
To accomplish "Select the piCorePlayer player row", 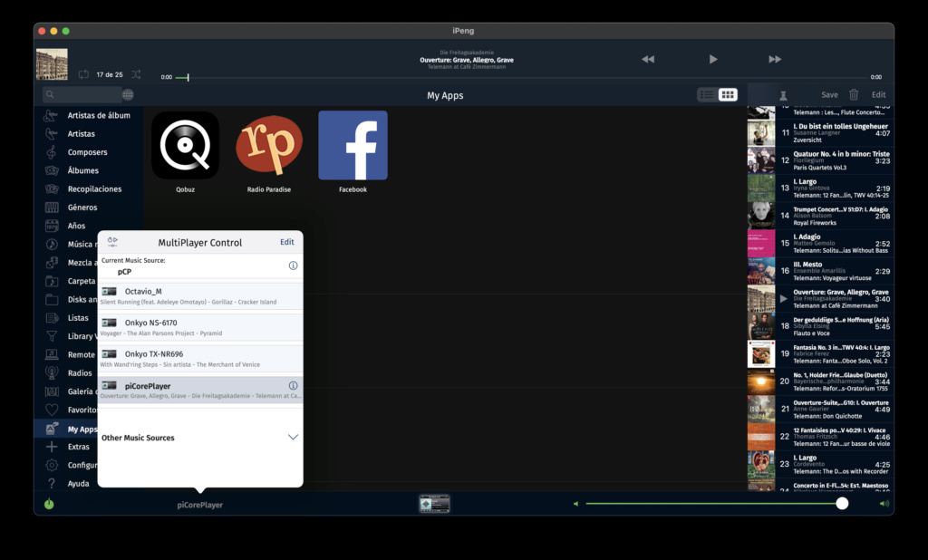I will [x=200, y=391].
